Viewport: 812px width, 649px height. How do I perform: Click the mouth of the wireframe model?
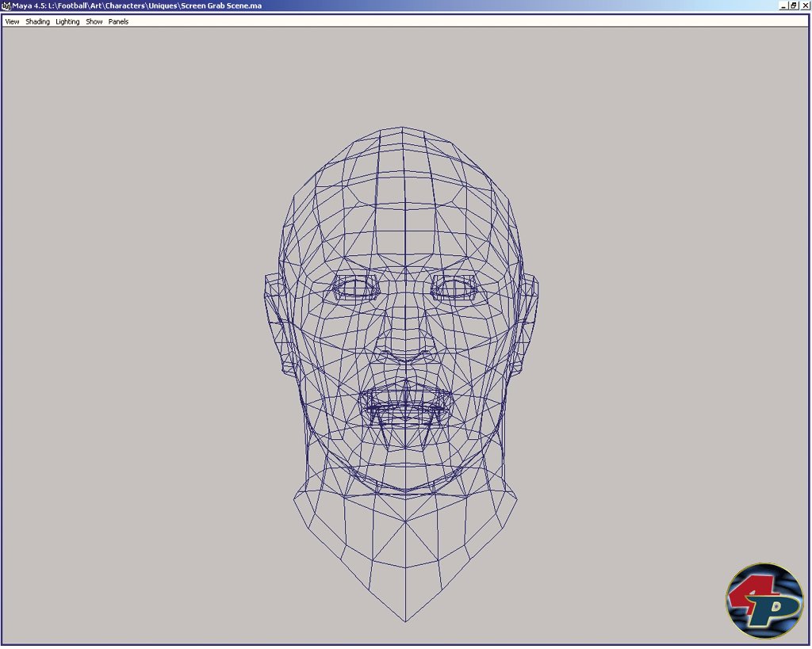tap(405, 404)
